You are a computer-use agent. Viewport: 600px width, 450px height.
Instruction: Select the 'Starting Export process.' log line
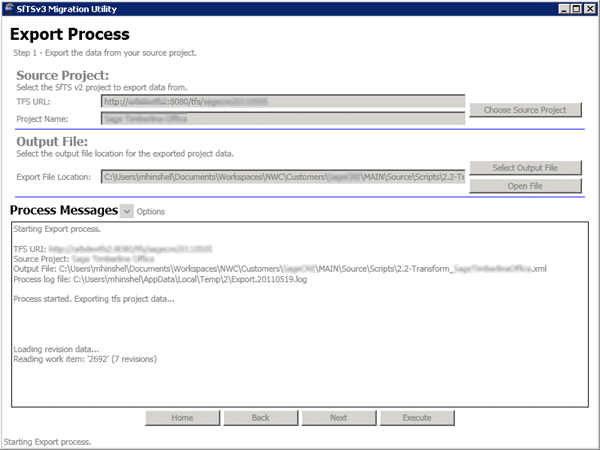(x=57, y=229)
